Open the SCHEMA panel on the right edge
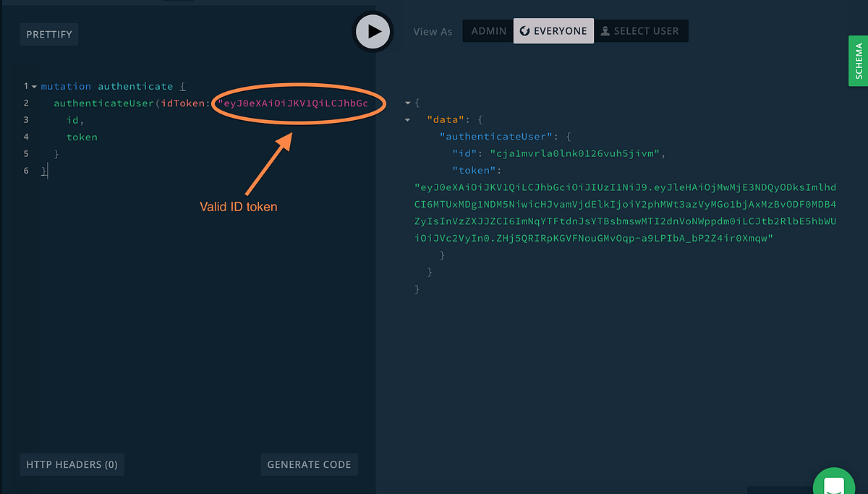This screenshot has height=494, width=868. (x=857, y=61)
